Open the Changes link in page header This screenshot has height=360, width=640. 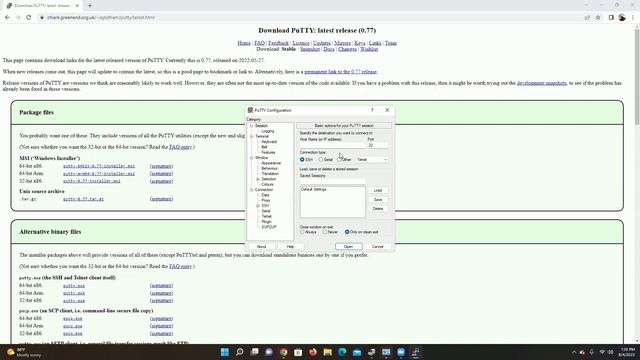click(x=347, y=49)
